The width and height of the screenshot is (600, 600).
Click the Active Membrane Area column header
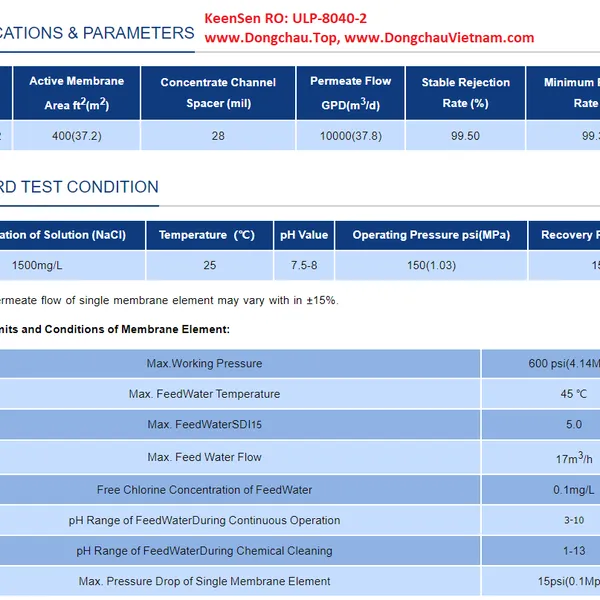coord(75,92)
